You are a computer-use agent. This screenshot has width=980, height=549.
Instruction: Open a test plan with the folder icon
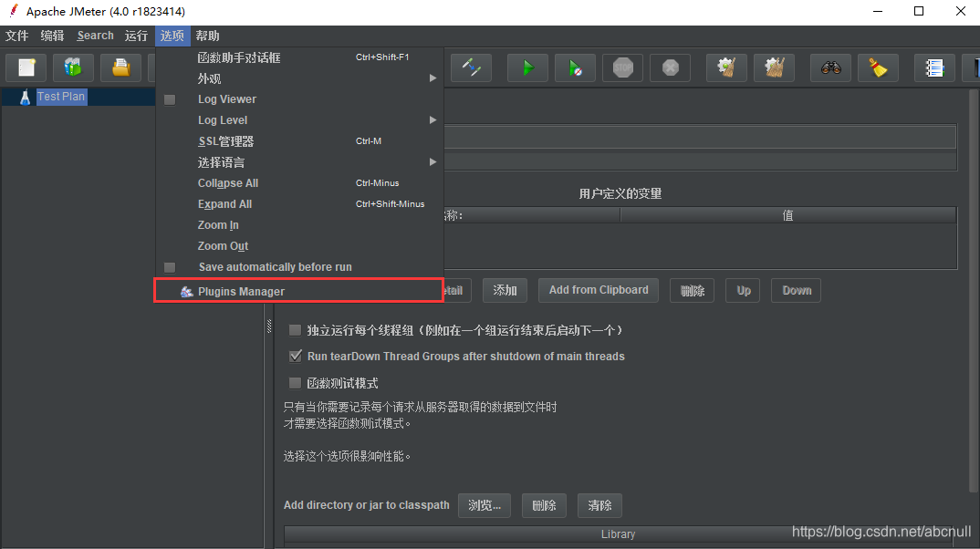click(x=119, y=67)
